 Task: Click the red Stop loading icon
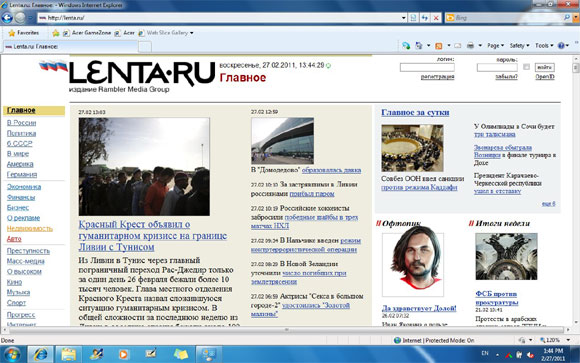pos(436,18)
